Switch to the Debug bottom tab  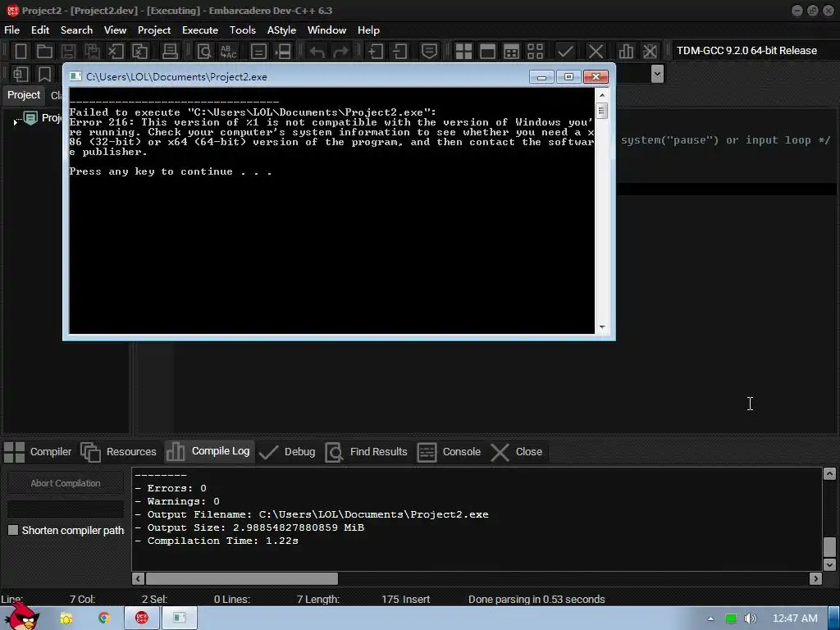click(287, 452)
